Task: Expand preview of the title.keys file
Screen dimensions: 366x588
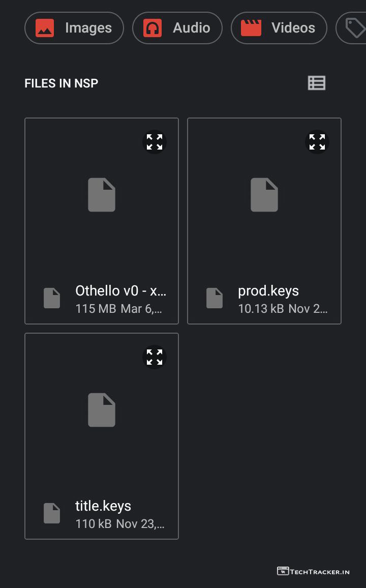Action: pyautogui.click(x=155, y=357)
